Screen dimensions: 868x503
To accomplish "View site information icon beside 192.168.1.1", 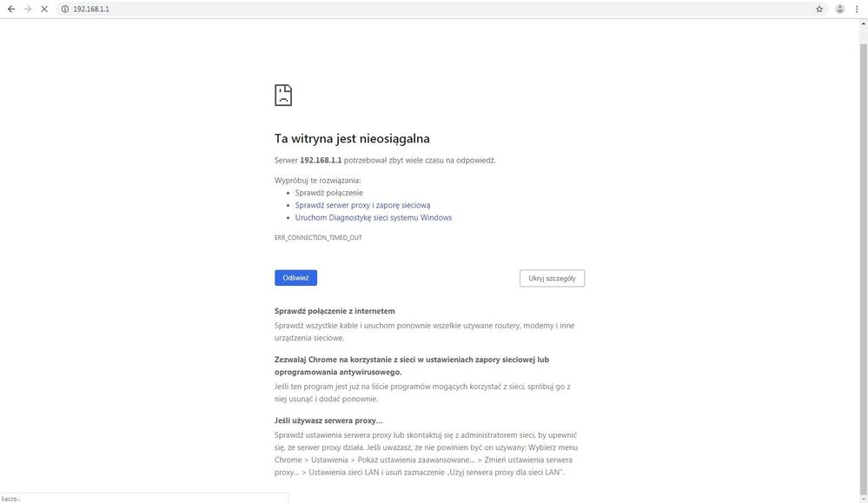I will point(64,9).
